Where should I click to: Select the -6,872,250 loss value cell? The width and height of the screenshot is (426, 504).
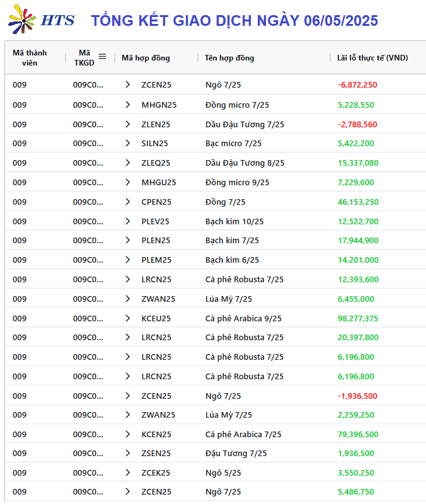[x=357, y=85]
